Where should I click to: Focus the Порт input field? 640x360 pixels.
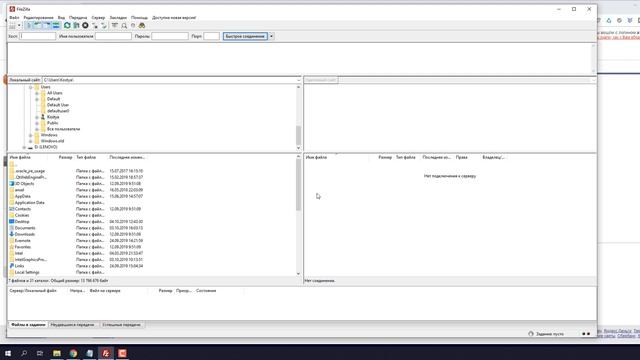pyautogui.click(x=211, y=36)
